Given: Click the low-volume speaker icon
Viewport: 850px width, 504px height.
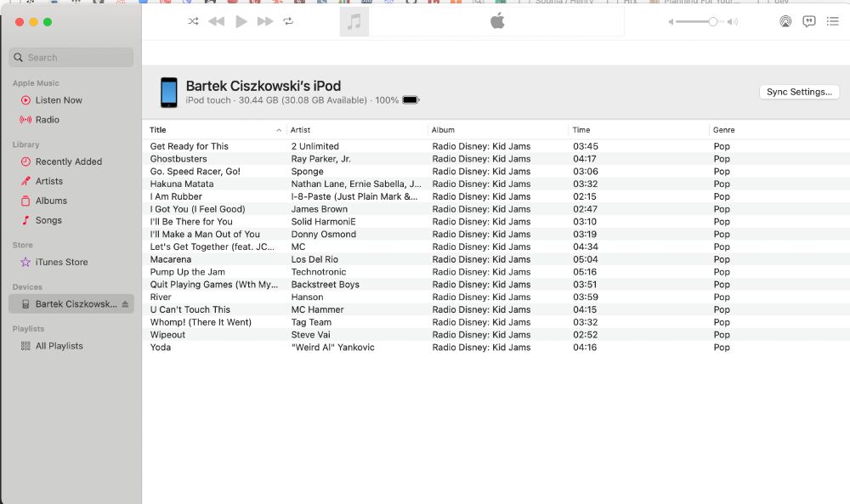Looking at the screenshot, I should 671,22.
